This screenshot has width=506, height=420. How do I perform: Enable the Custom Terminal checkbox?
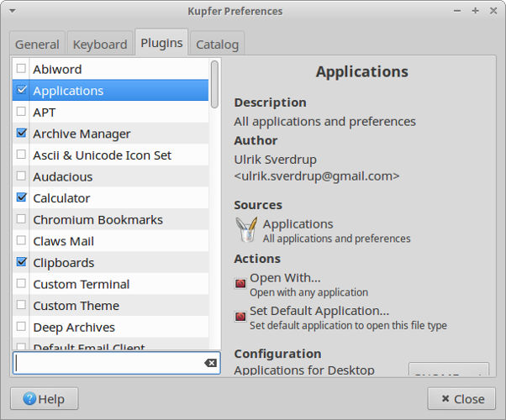[x=21, y=284]
